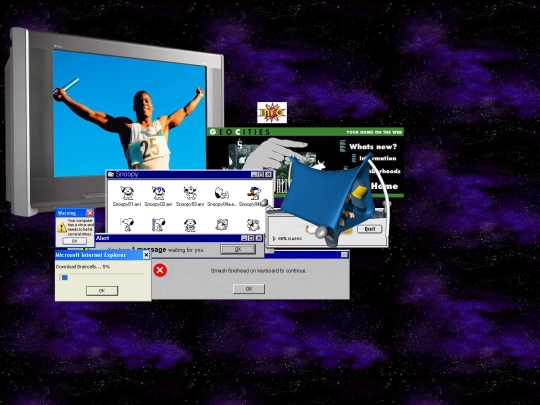540x405 pixels.
Task: Click OK in the smash forehead error dialog
Action: [249, 289]
